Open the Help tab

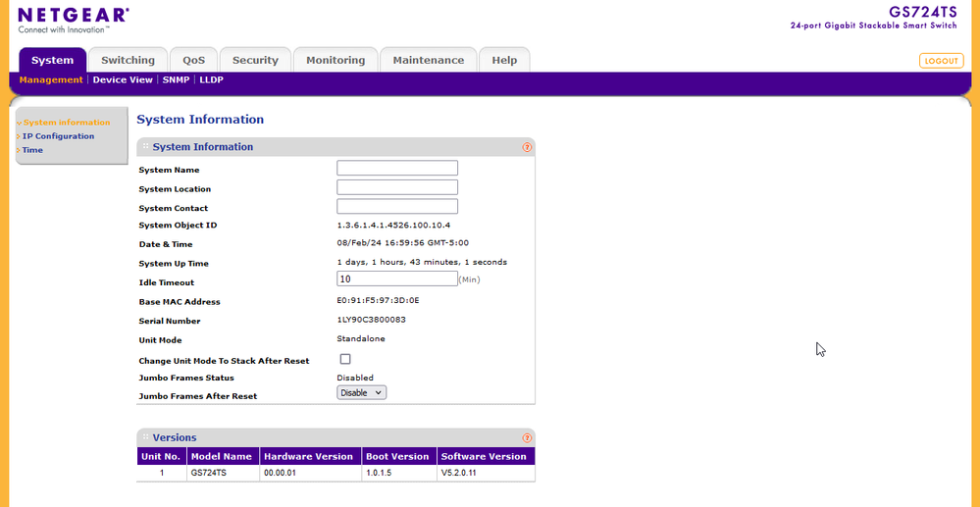(504, 60)
